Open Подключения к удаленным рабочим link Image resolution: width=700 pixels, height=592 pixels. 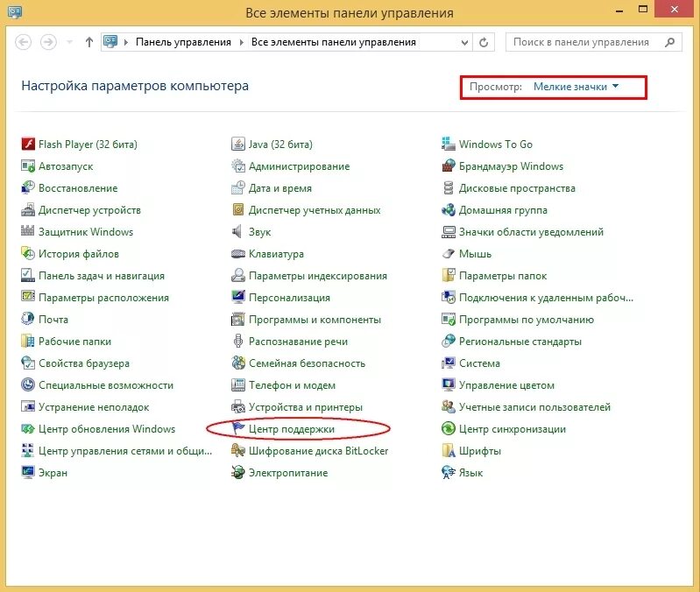tap(546, 298)
